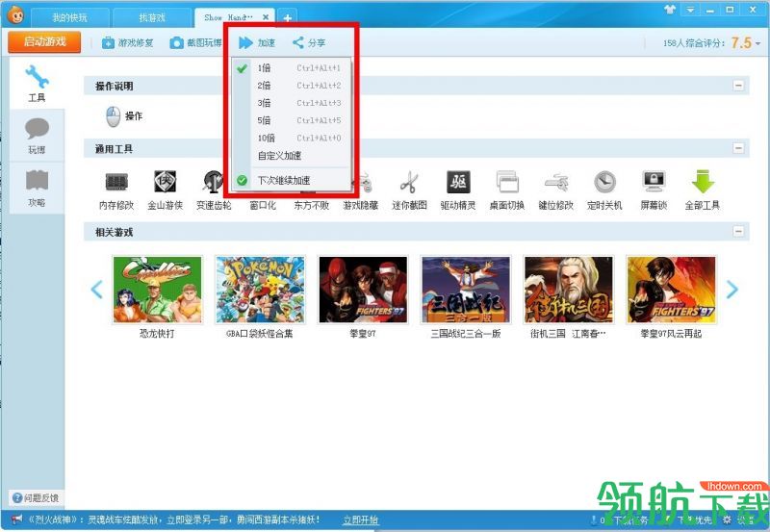Click the 操作 mouse icon
Screen dimensions: 770x532
coord(113,116)
